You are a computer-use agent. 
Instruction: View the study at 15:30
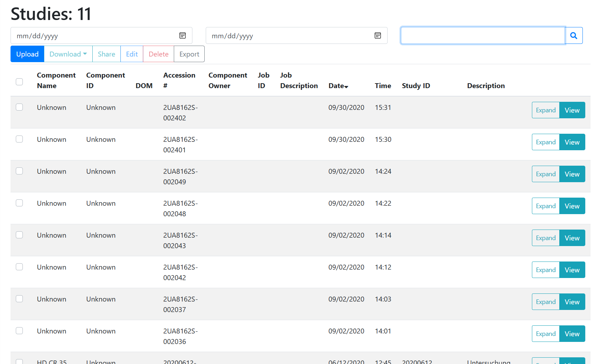click(572, 142)
